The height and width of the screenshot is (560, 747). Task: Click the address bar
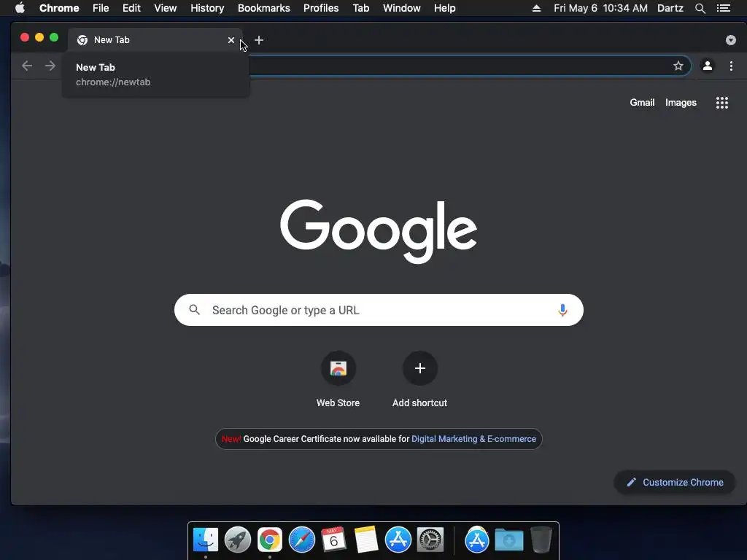(457, 66)
